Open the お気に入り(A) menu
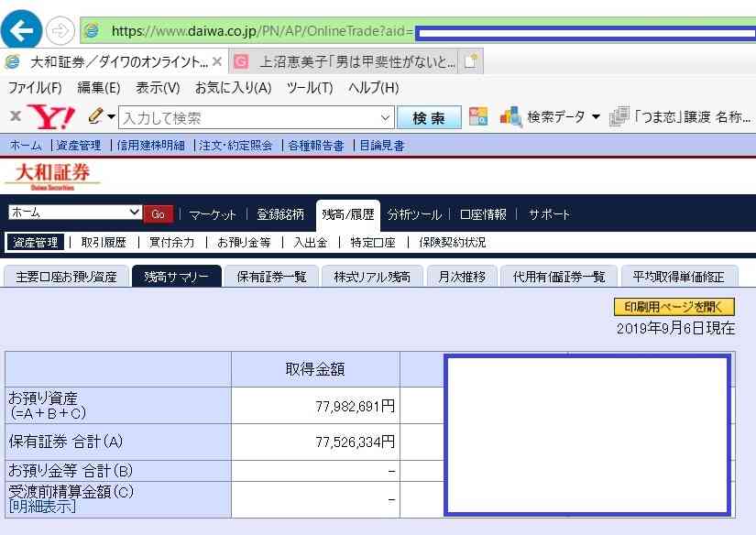Image resolution: width=756 pixels, height=535 pixels. [234, 88]
